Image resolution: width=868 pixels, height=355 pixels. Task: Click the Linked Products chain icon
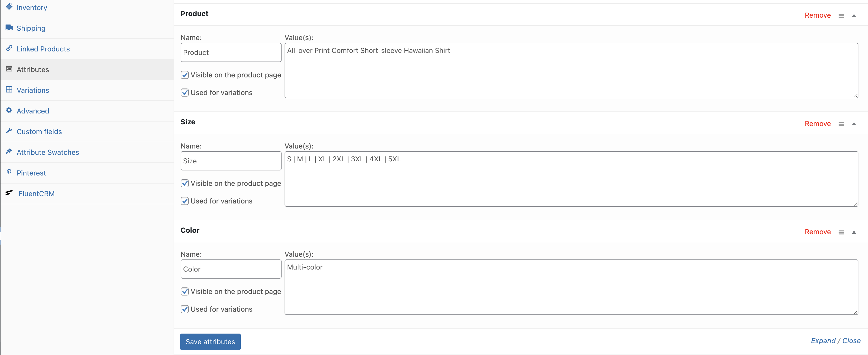9,48
